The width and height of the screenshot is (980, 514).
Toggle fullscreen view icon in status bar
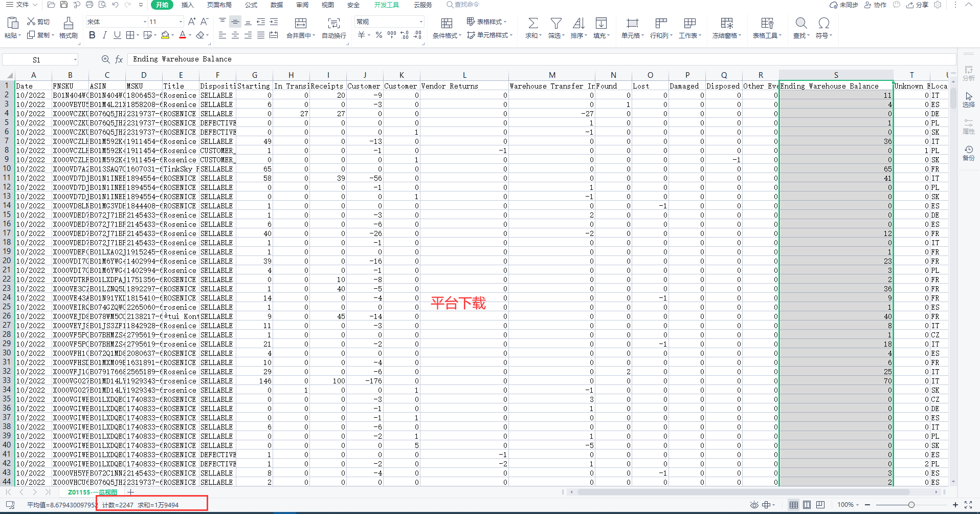pos(968,505)
